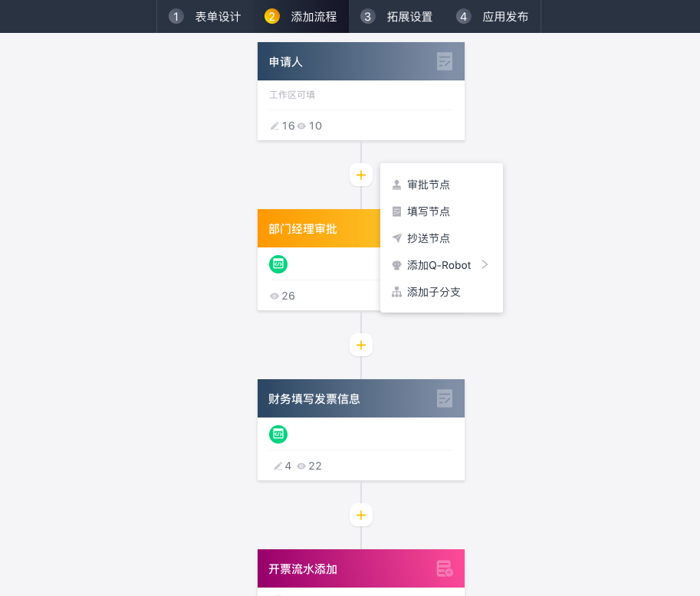This screenshot has height=596, width=700.
Task: Click the plus button below 申请人 node
Action: (x=361, y=175)
